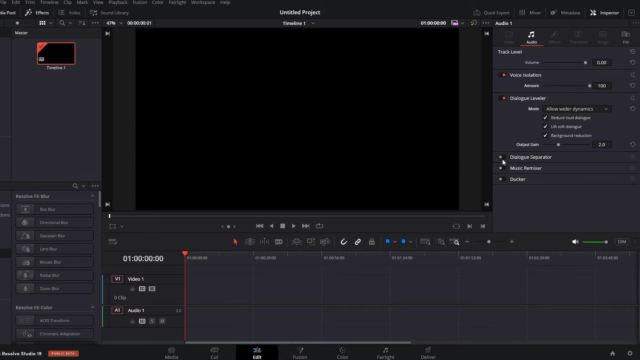This screenshot has height=360, width=640.
Task: Collapse the Resolve FX Blur category
Action: tap(92, 196)
